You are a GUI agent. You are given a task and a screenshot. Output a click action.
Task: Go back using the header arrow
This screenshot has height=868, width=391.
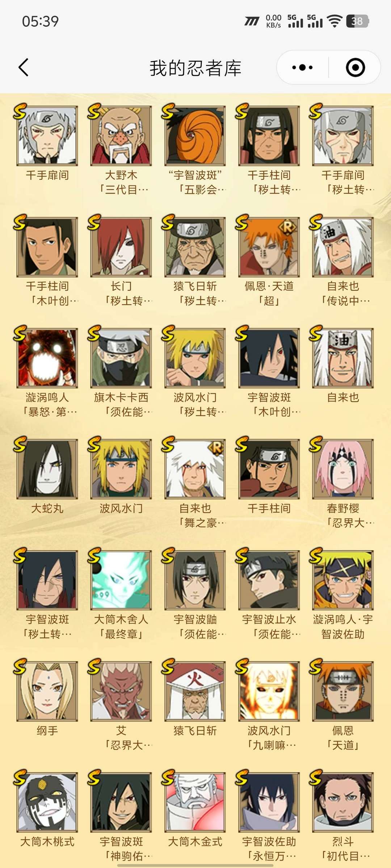coord(24,68)
